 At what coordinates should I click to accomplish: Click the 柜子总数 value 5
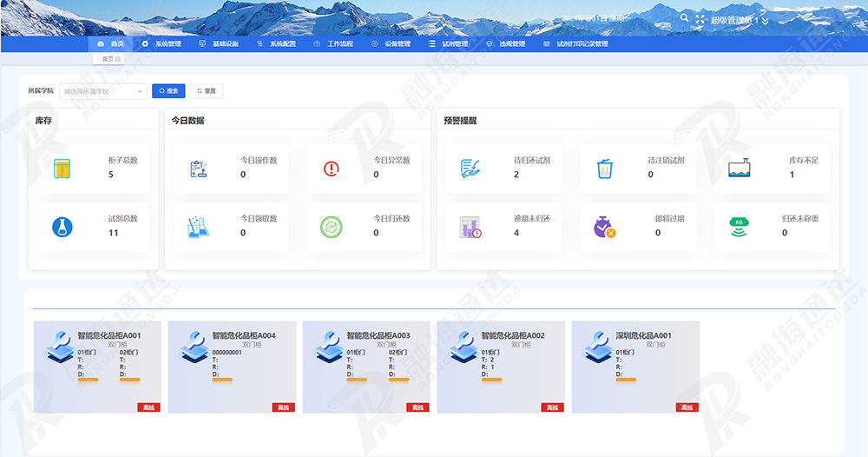pyautogui.click(x=111, y=175)
